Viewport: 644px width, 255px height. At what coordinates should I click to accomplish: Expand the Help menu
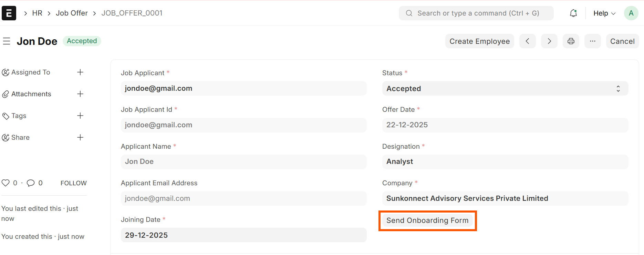coord(604,13)
